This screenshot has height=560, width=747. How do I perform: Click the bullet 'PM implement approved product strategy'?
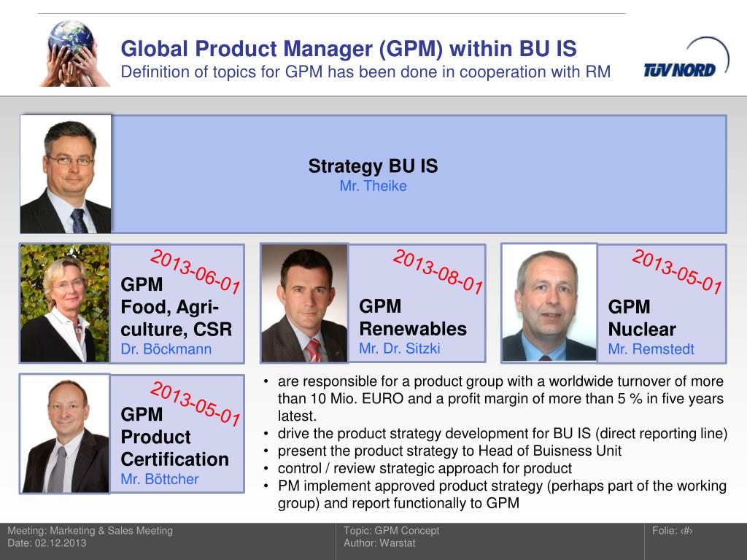502,494
